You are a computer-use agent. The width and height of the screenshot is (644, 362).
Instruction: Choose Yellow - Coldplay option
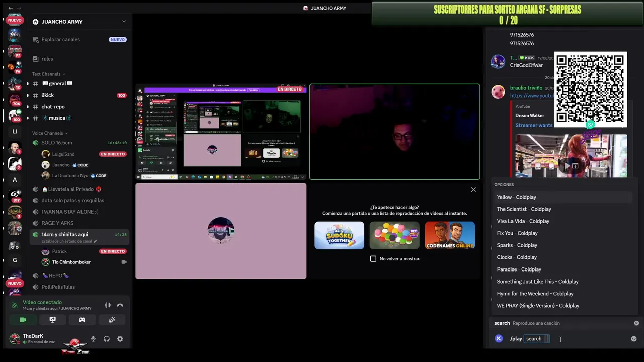click(563, 197)
